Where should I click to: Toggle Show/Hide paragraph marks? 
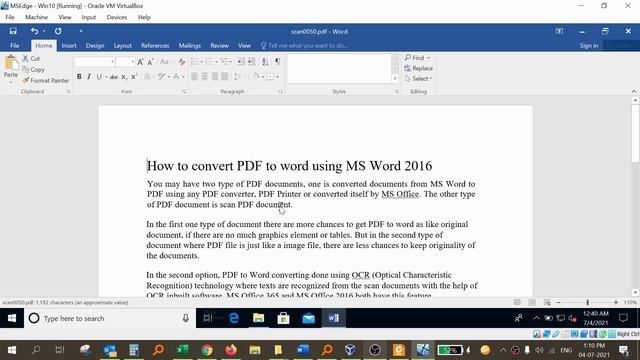pos(278,62)
